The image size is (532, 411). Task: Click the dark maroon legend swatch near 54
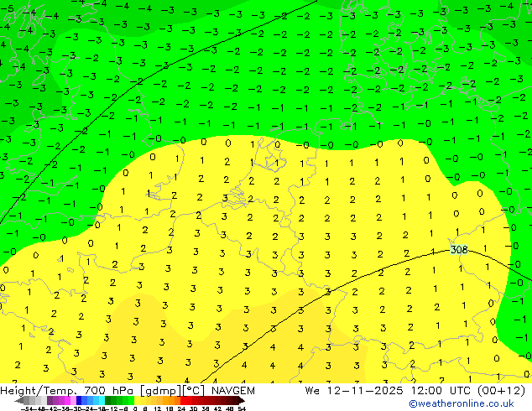(236, 400)
